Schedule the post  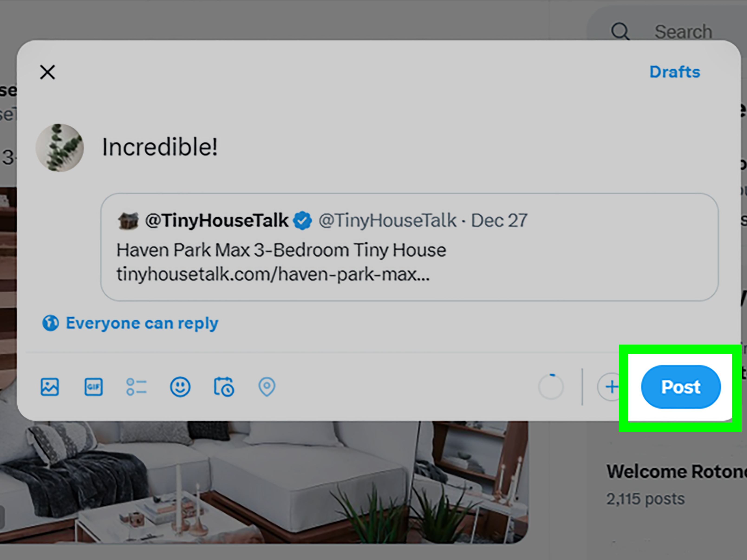click(x=224, y=387)
